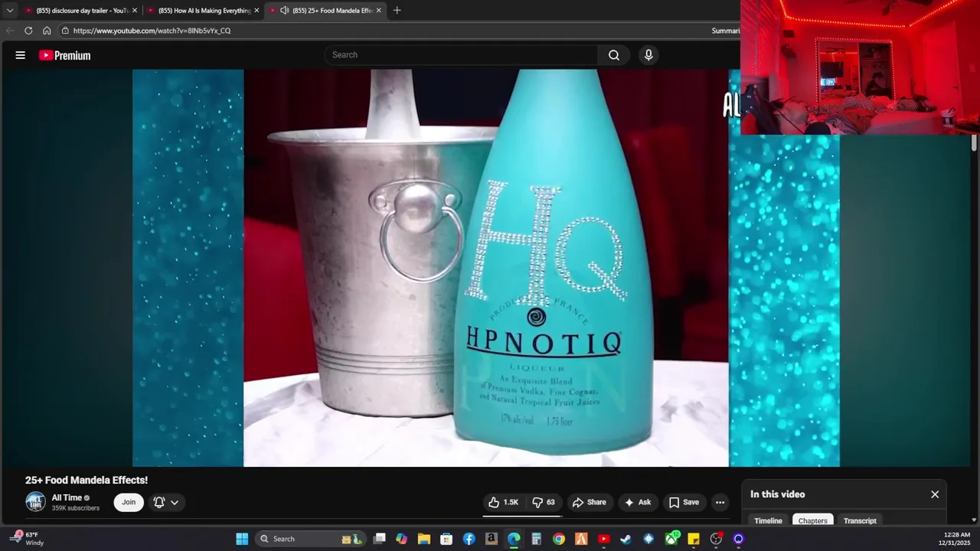View site information lock icon
The image size is (980, 551).
click(65, 31)
